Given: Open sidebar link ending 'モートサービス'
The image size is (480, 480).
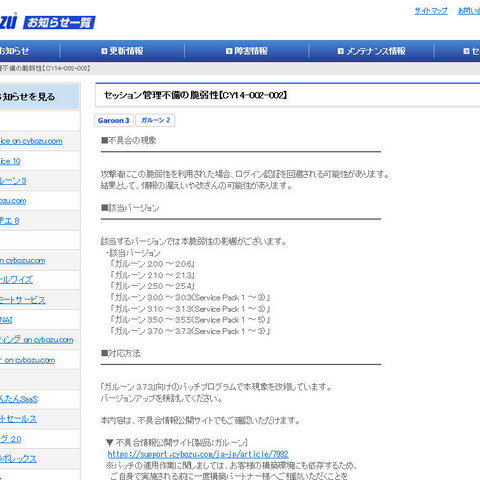Looking at the screenshot, I should pyautogui.click(x=22, y=300).
